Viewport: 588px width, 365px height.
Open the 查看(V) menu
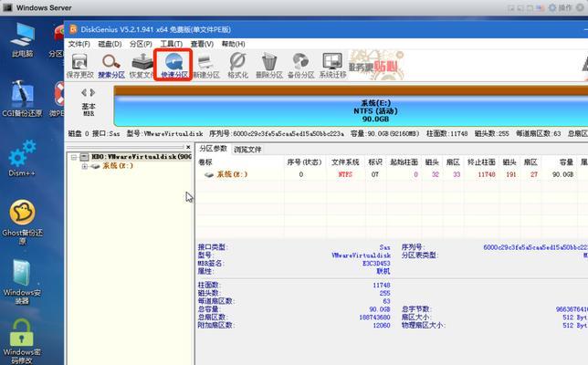[x=202, y=44]
